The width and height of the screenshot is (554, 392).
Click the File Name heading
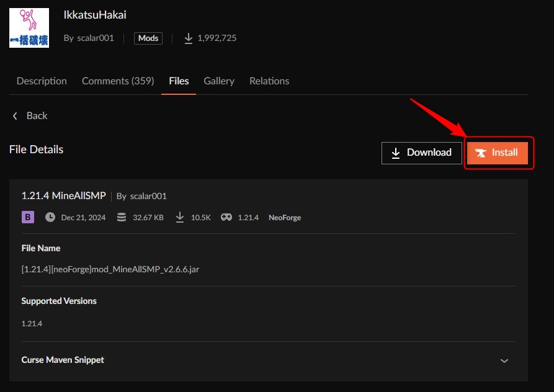coord(41,248)
